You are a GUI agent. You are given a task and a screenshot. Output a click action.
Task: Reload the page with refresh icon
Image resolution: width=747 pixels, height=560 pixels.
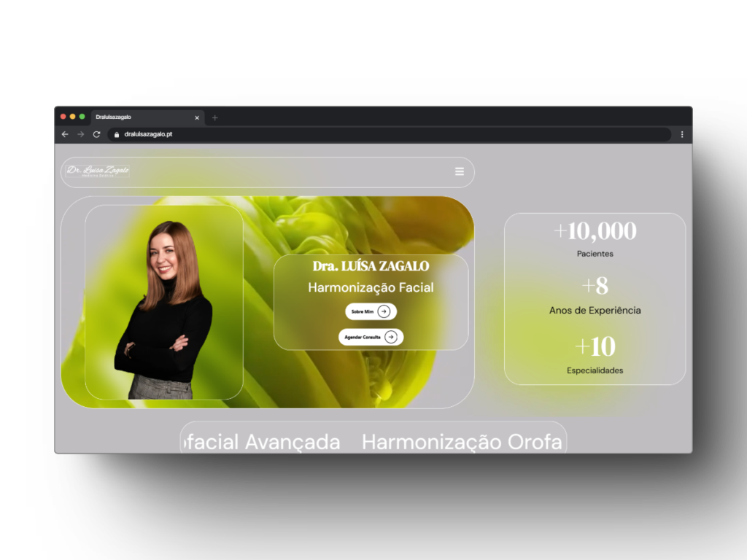click(x=97, y=134)
